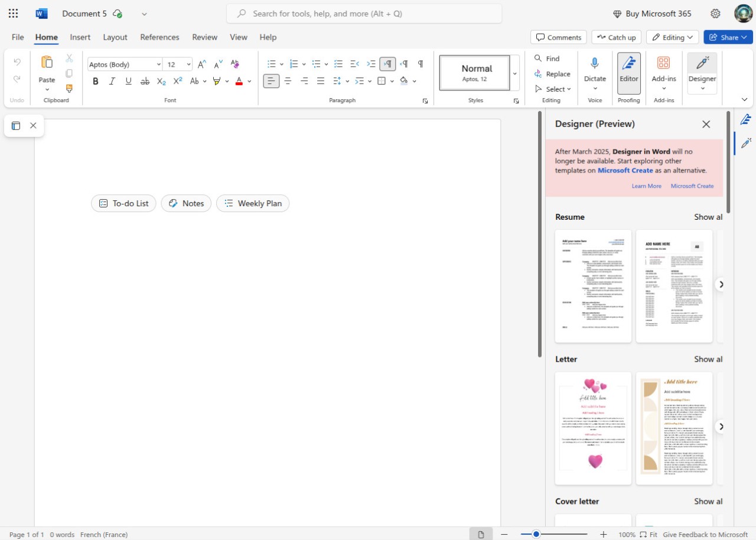Toggle Bold formatting

[x=95, y=81]
